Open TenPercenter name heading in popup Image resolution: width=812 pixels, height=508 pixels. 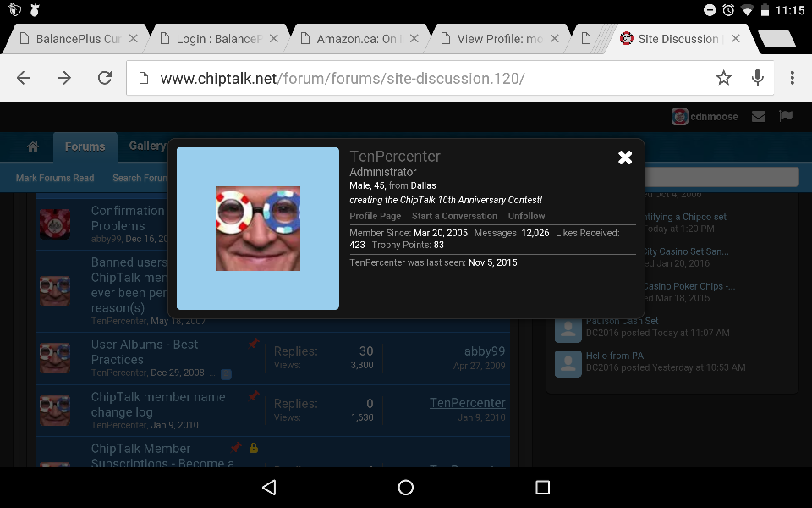coord(395,156)
